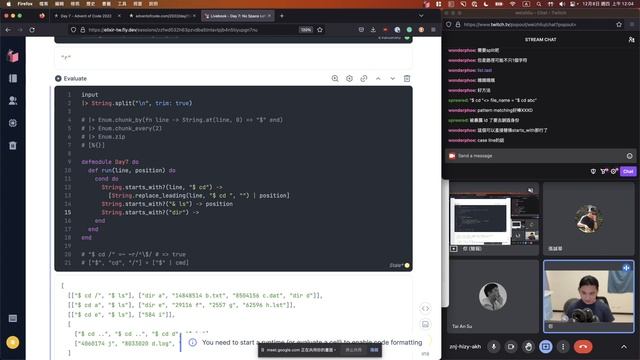This screenshot has width=640, height=360.
Task: Open the community users list in Stream Chat
Action: click(631, 40)
